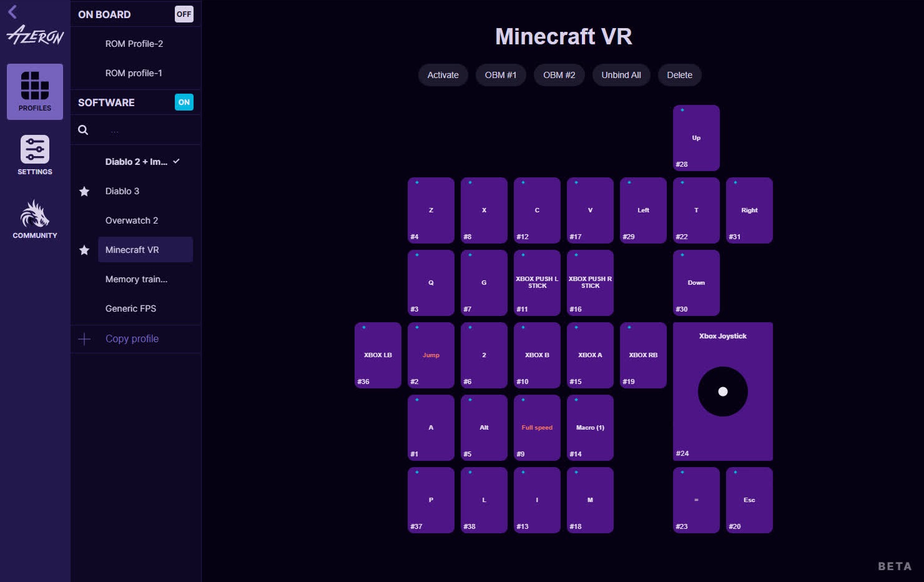924x582 pixels.
Task: Click the OBM #2 button
Action: (559, 75)
